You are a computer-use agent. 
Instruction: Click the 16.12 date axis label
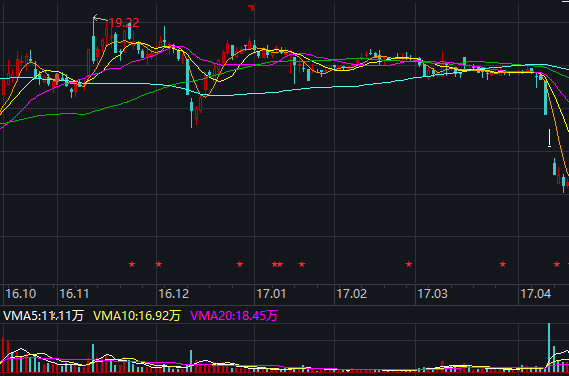click(x=173, y=294)
